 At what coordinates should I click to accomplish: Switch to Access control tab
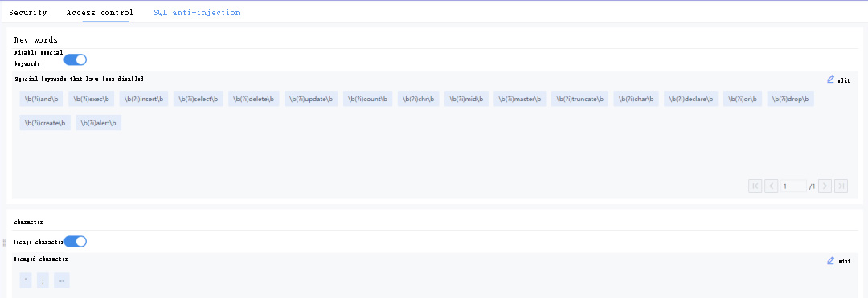[100, 12]
